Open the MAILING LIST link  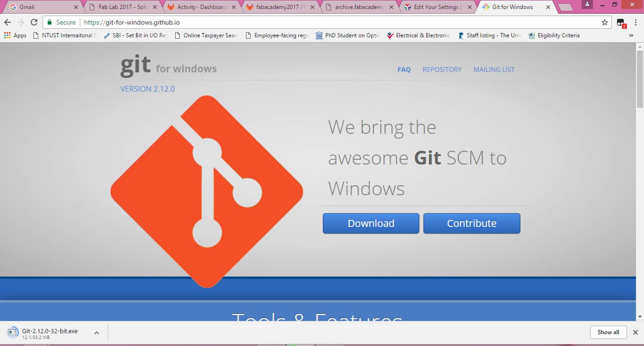tap(494, 69)
